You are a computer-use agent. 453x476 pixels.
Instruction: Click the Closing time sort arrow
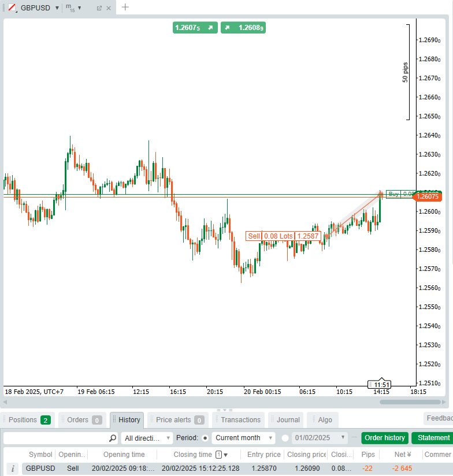(225, 455)
